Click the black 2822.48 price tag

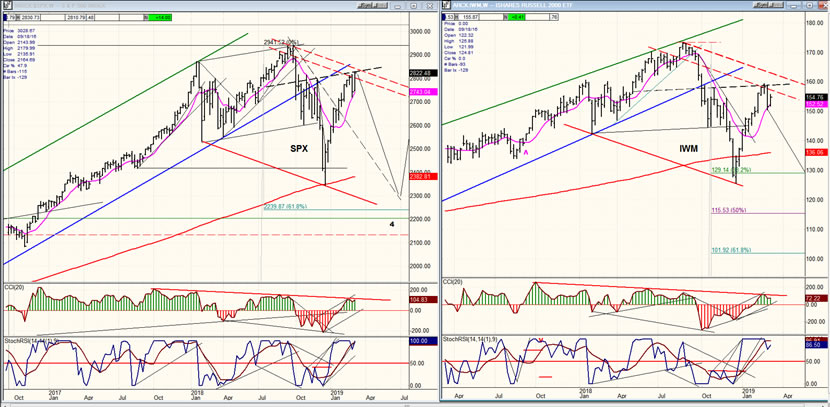(x=421, y=74)
